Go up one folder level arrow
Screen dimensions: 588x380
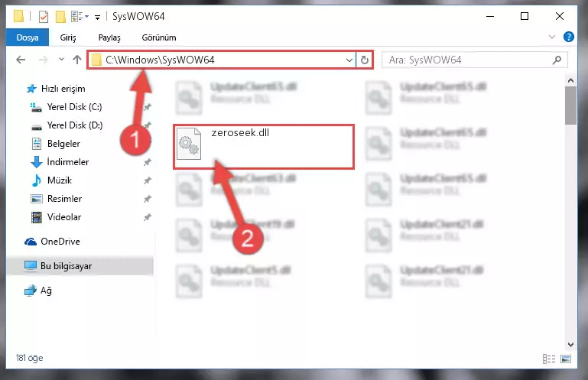point(77,60)
